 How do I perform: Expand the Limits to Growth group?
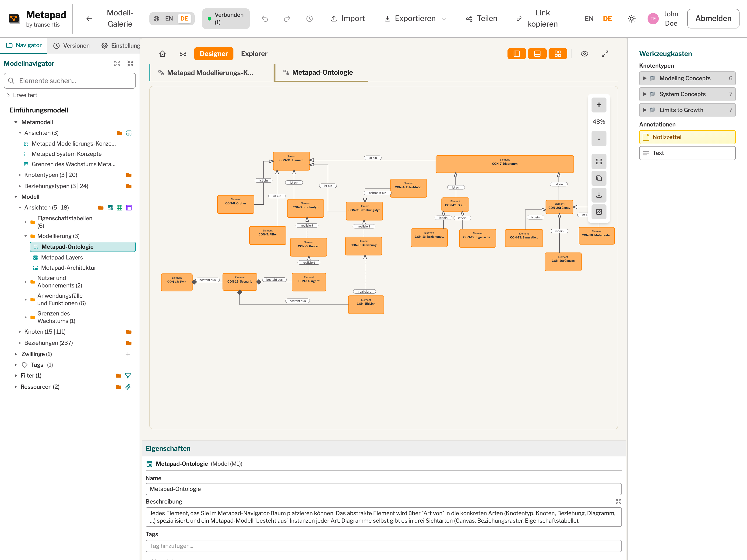point(687,110)
